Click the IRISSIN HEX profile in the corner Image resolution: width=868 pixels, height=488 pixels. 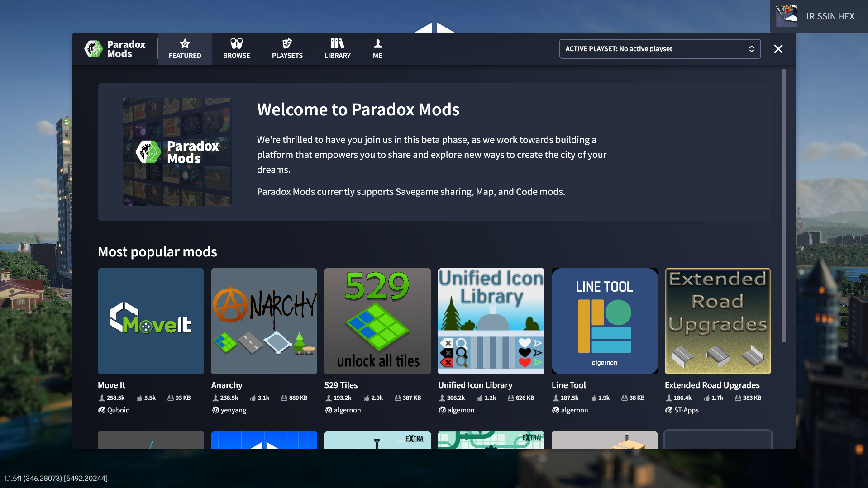point(819,16)
